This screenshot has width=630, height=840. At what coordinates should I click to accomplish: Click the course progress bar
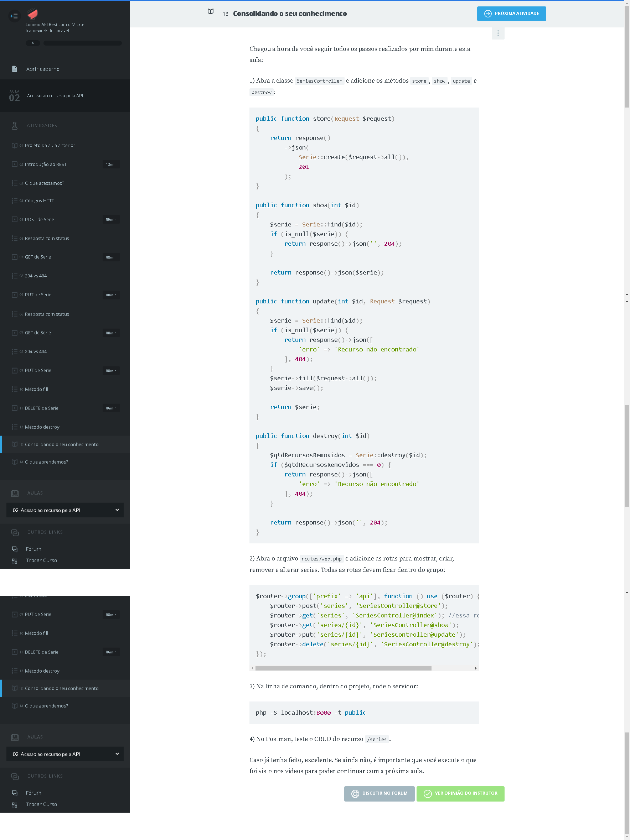[82, 43]
